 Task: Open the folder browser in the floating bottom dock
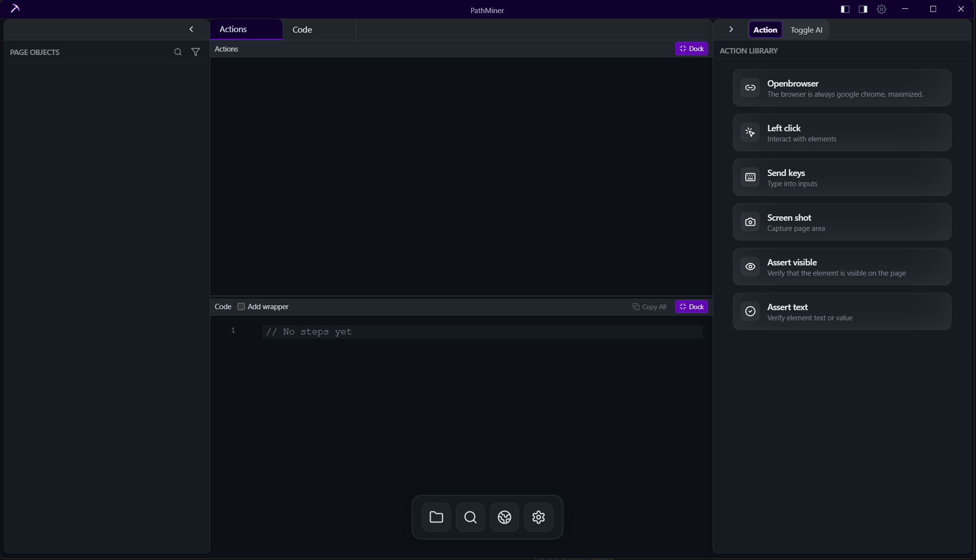[x=435, y=517]
